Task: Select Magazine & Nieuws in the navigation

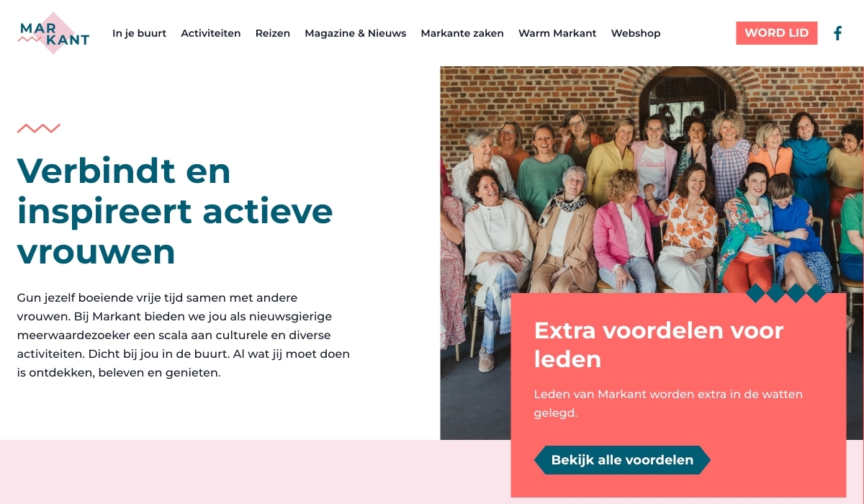Action: (x=356, y=33)
